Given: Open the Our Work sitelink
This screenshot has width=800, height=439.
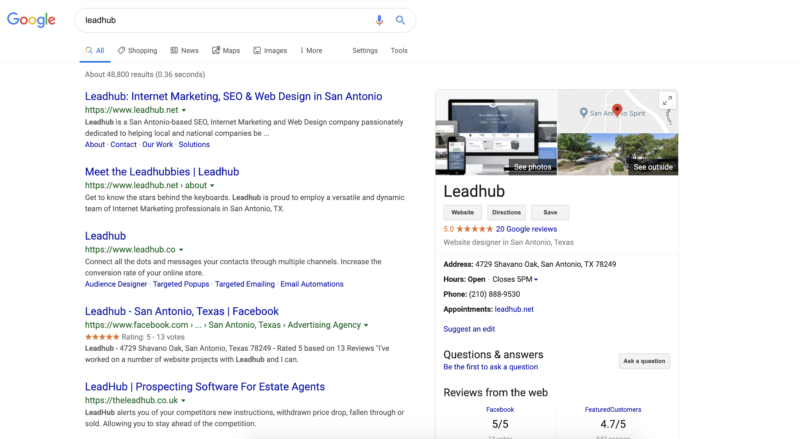Looking at the screenshot, I should coord(158,144).
